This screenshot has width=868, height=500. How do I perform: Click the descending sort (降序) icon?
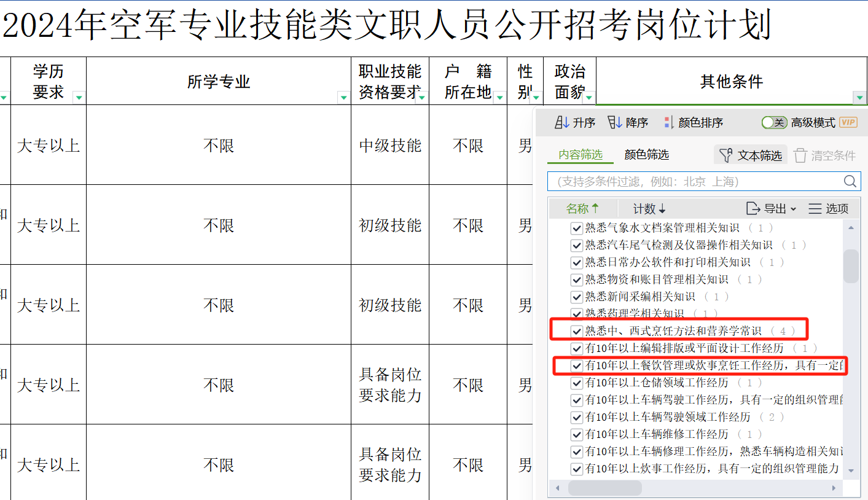coord(614,122)
